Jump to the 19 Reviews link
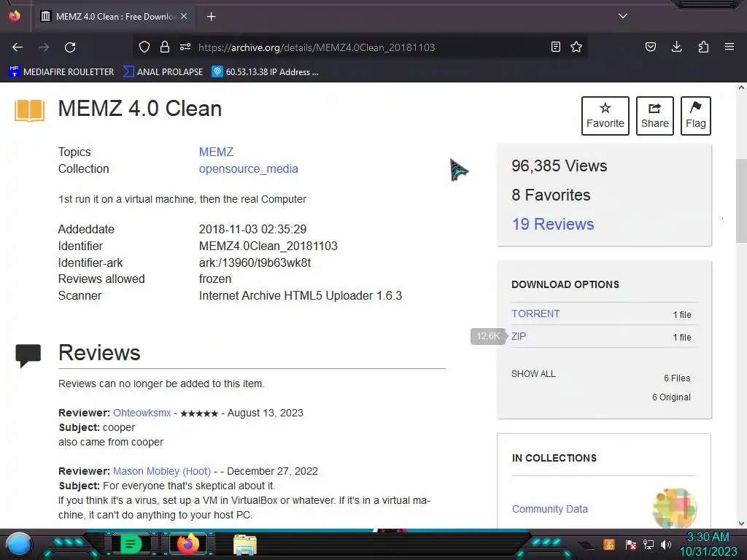747x560 pixels. tap(553, 224)
